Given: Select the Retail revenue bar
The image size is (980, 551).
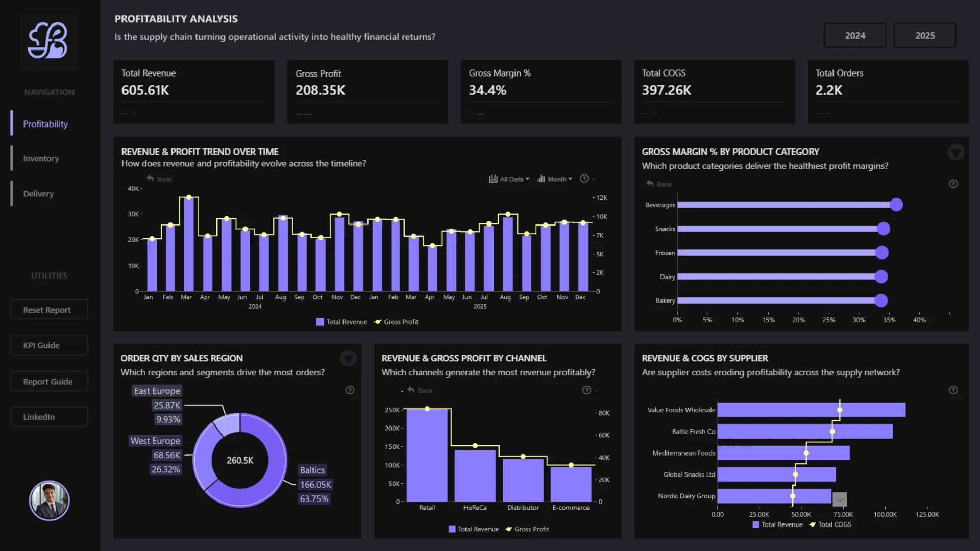Looking at the screenshot, I should (427, 455).
